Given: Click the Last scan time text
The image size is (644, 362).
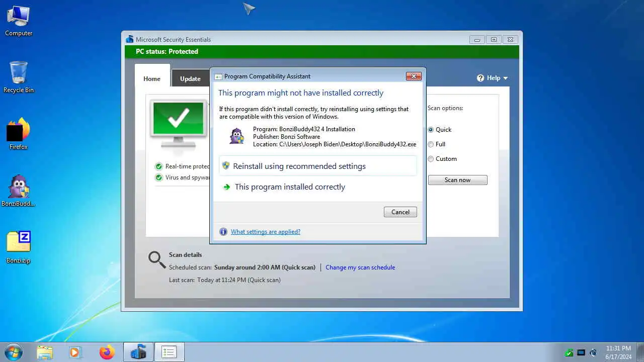Looking at the screenshot, I should point(225,280).
